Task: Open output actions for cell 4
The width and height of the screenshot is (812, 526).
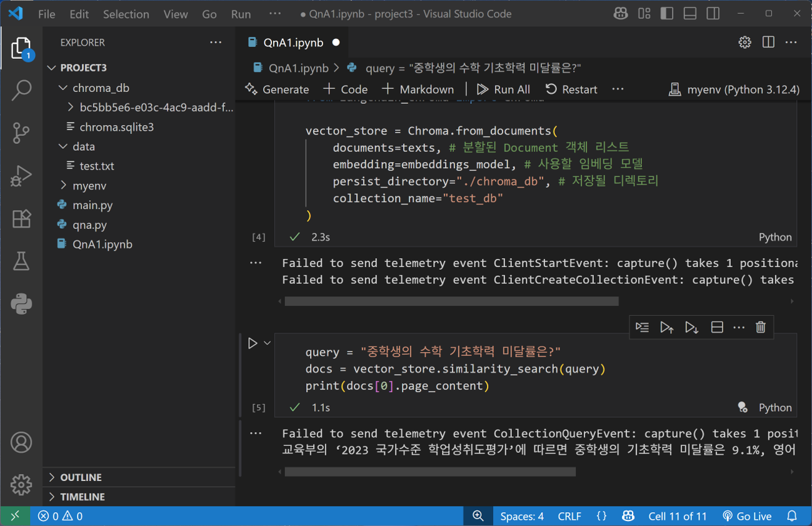Action: click(x=256, y=263)
